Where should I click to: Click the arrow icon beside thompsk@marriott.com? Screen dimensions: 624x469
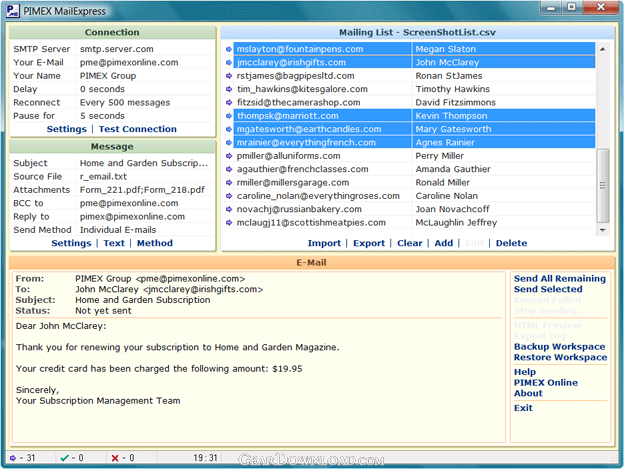229,116
